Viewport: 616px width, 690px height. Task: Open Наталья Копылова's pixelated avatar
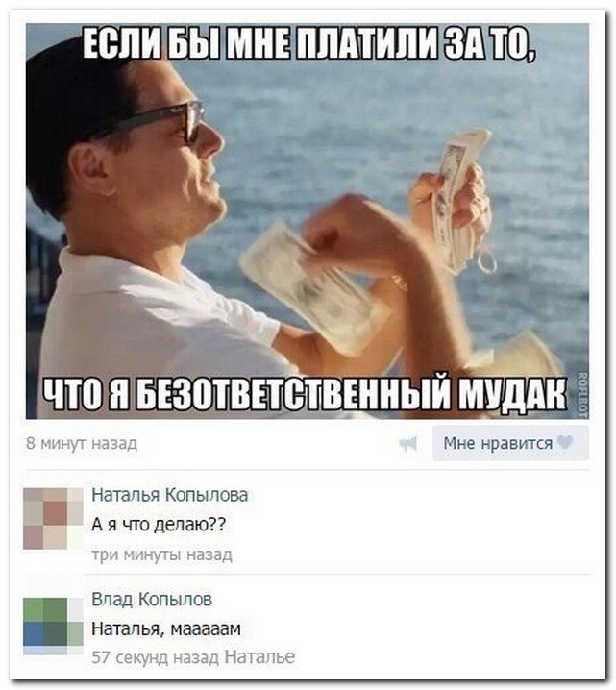coord(53,518)
